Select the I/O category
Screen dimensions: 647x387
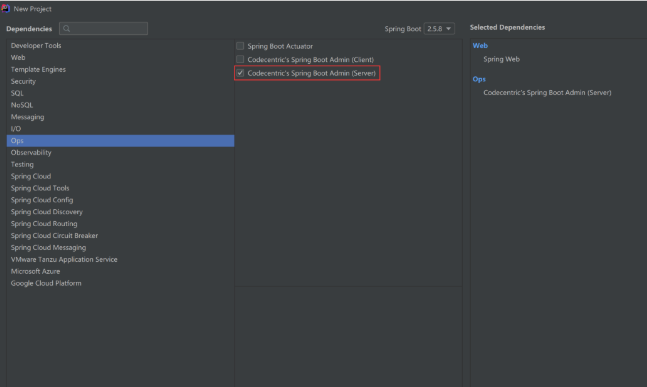(120, 129)
